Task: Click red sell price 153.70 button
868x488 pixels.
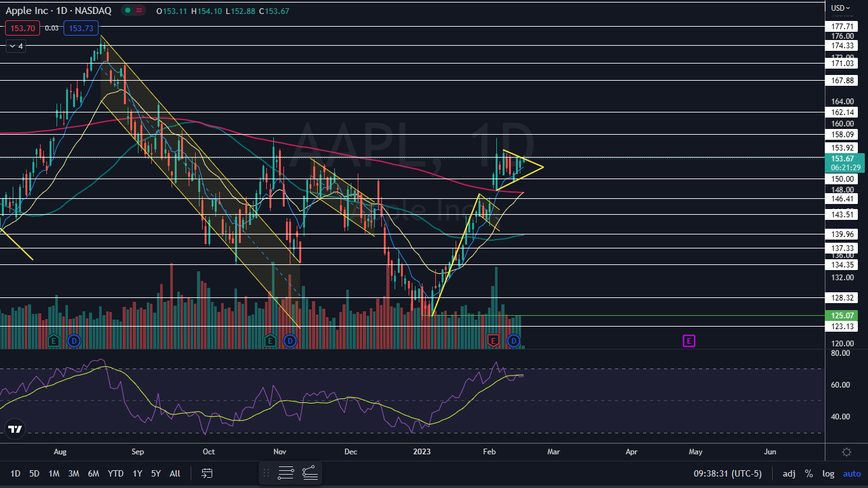Action: tap(22, 28)
